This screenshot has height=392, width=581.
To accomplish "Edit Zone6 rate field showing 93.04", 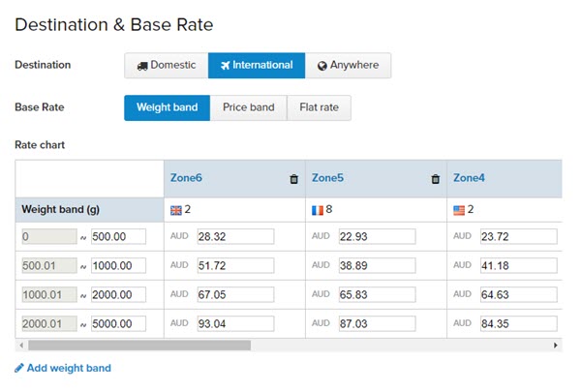I will tap(235, 324).
